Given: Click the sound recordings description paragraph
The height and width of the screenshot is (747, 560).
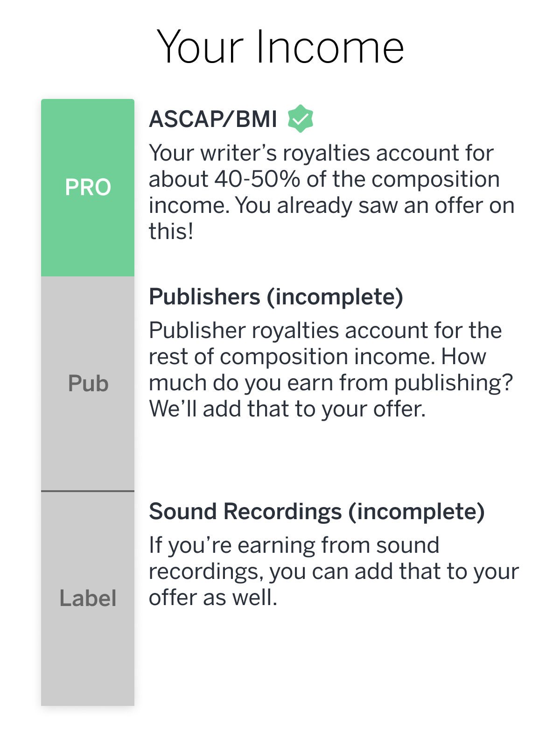Looking at the screenshot, I should click(334, 571).
